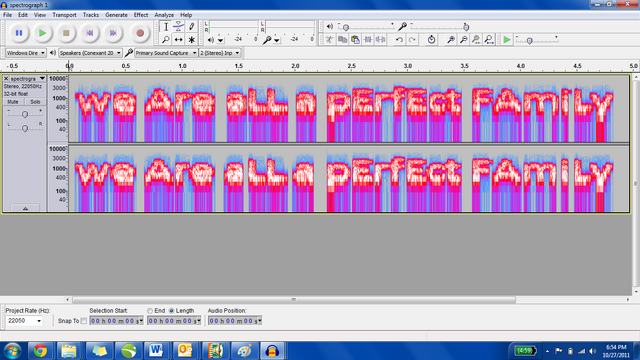This screenshot has width=640, height=360.
Task: Click the Zoom Out icon
Action: [x=463, y=40]
